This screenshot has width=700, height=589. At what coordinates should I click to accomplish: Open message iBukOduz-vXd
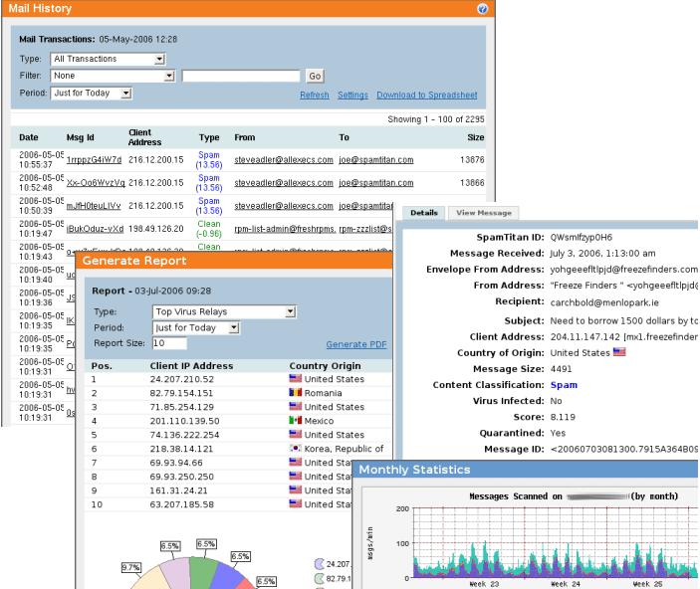95,229
